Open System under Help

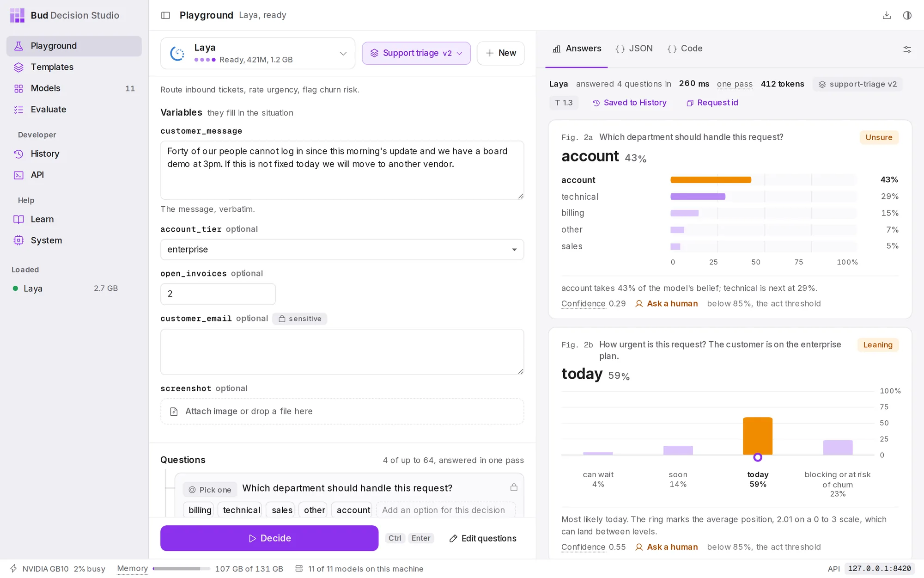point(74,240)
